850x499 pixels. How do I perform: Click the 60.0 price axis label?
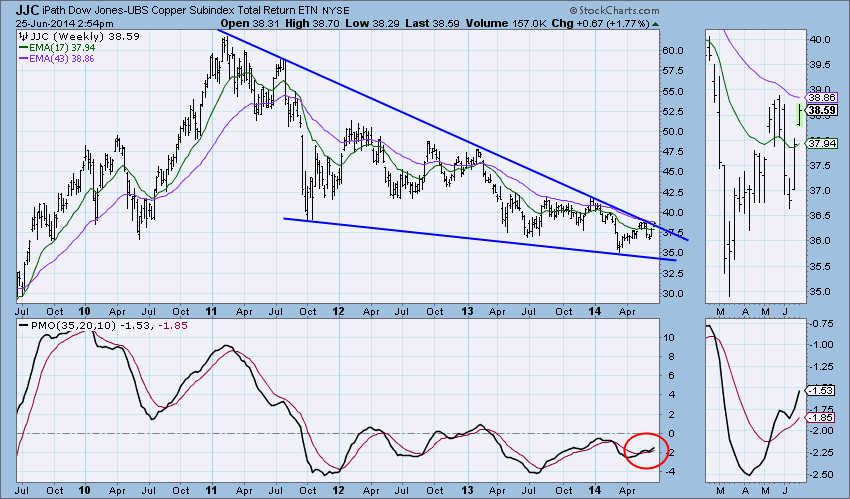click(673, 50)
